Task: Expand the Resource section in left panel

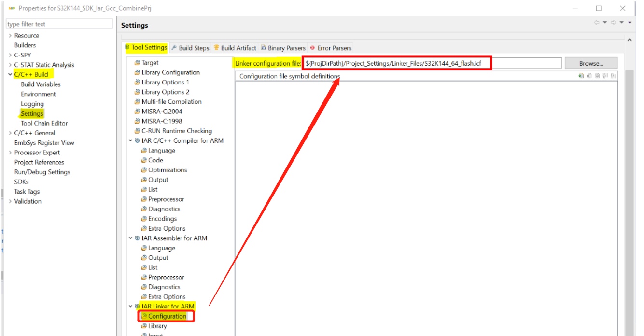Action: [x=10, y=35]
